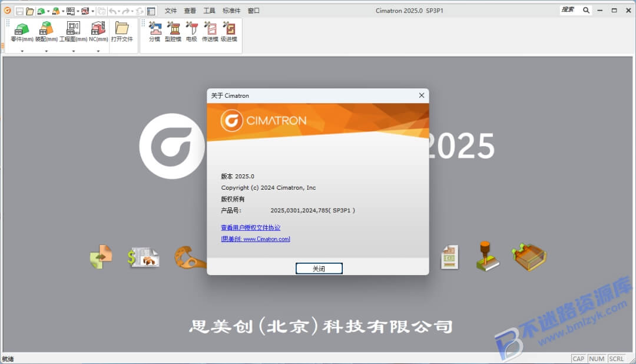The image size is (636, 364).
Task: Create a new 装配(mm) assembly file
Action: pos(47,32)
